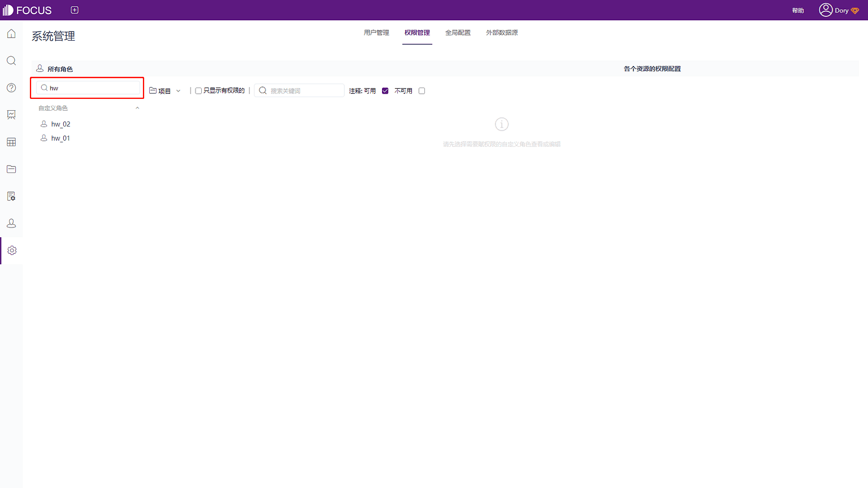The height and width of the screenshot is (488, 868).
Task: Click the magnifier icon in role search box
Action: pyautogui.click(x=44, y=88)
